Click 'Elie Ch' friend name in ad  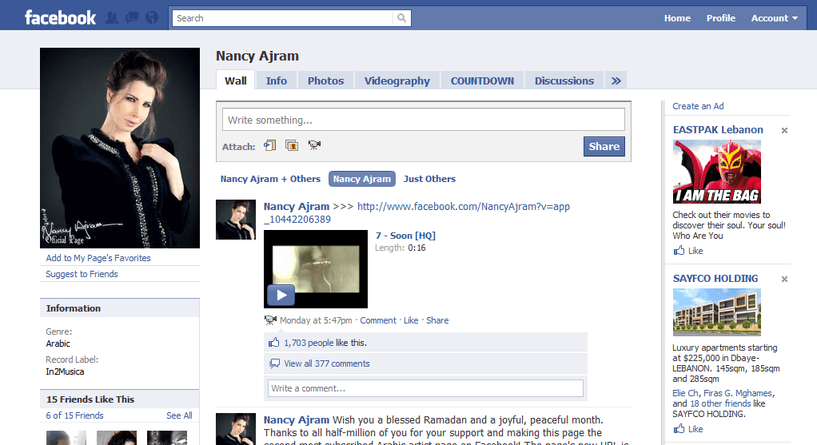(x=685, y=393)
